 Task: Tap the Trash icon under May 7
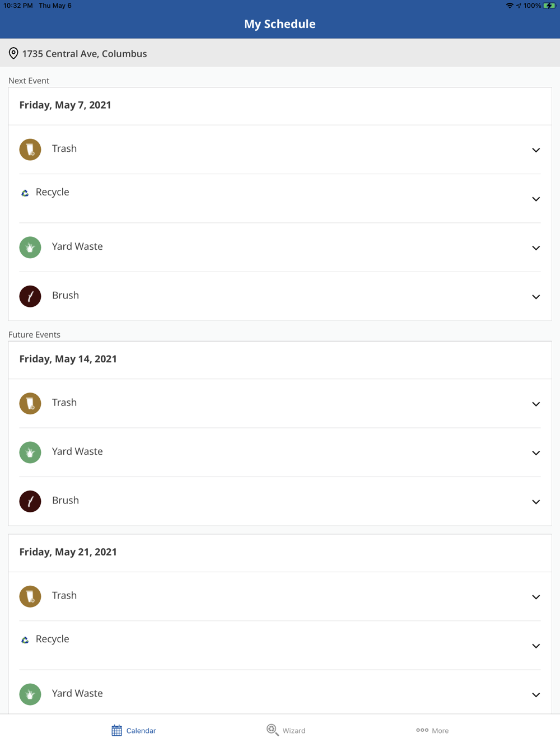coord(30,150)
